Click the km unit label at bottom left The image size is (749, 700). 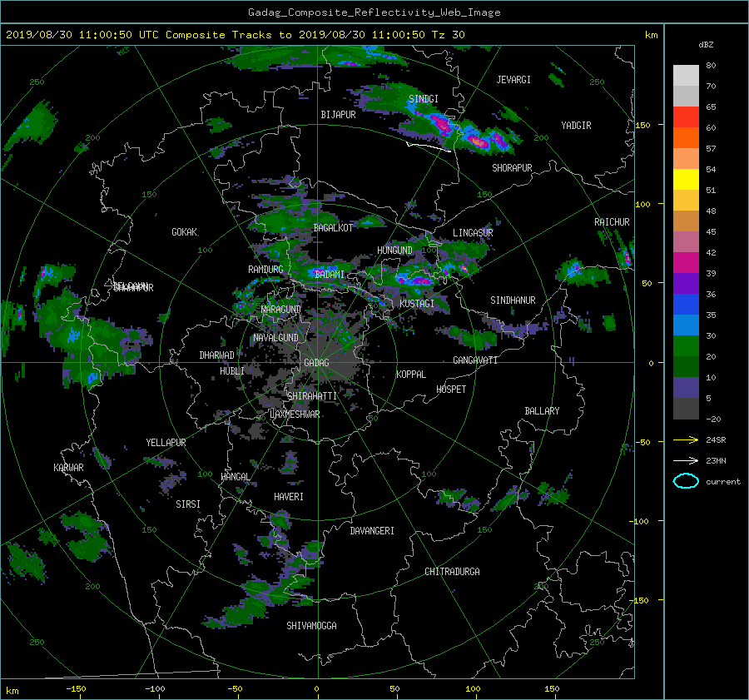pyautogui.click(x=12, y=691)
